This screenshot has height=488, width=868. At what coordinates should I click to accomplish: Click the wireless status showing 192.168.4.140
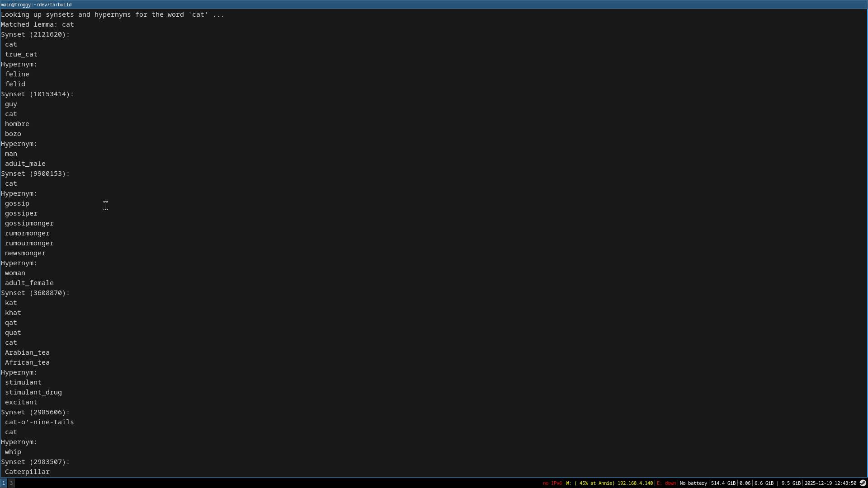tap(609, 483)
